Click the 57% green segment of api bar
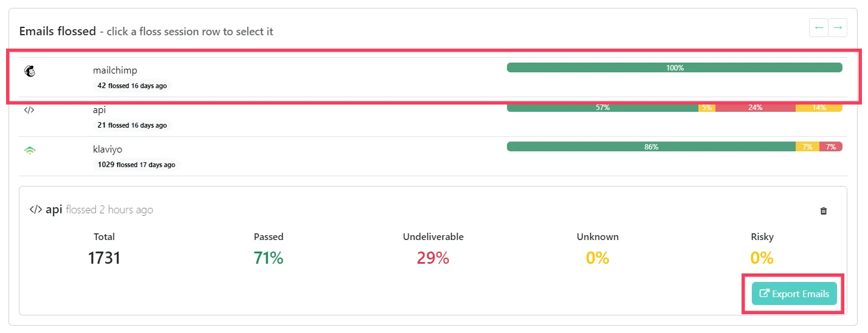The height and width of the screenshot is (333, 868). [x=602, y=108]
